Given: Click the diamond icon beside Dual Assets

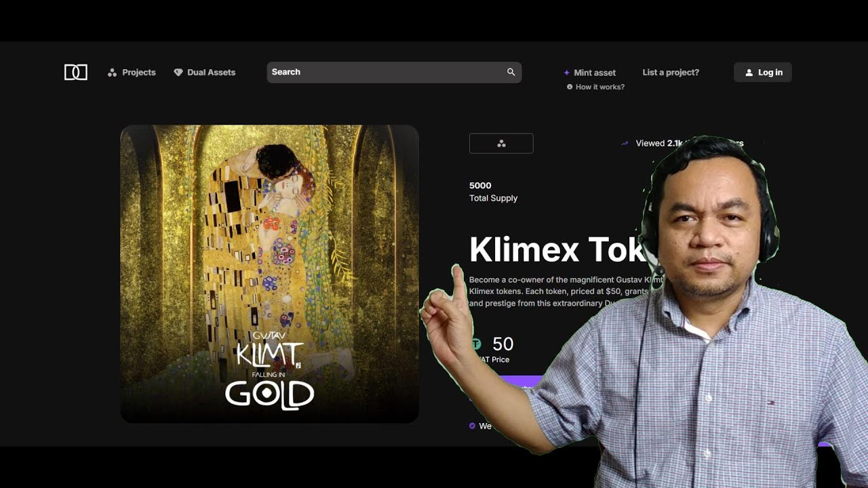Looking at the screenshot, I should coord(178,73).
